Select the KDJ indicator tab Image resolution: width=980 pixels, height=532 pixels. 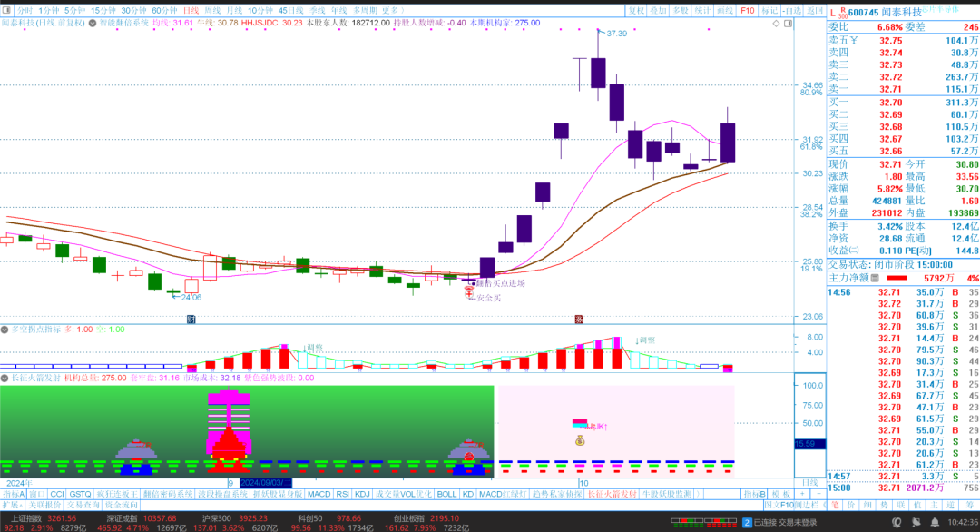(x=362, y=494)
